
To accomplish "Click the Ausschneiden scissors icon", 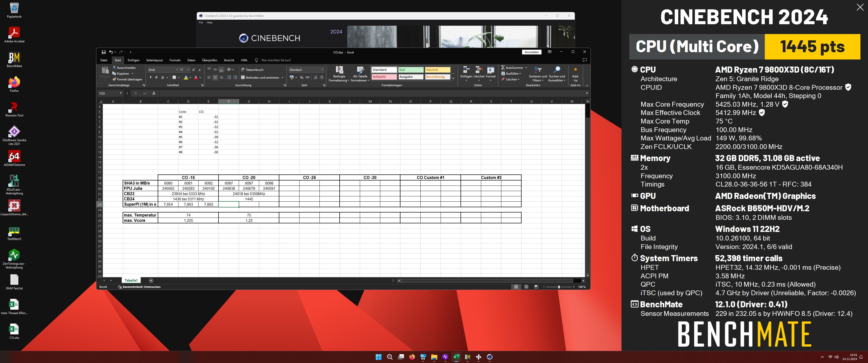I will click(114, 68).
